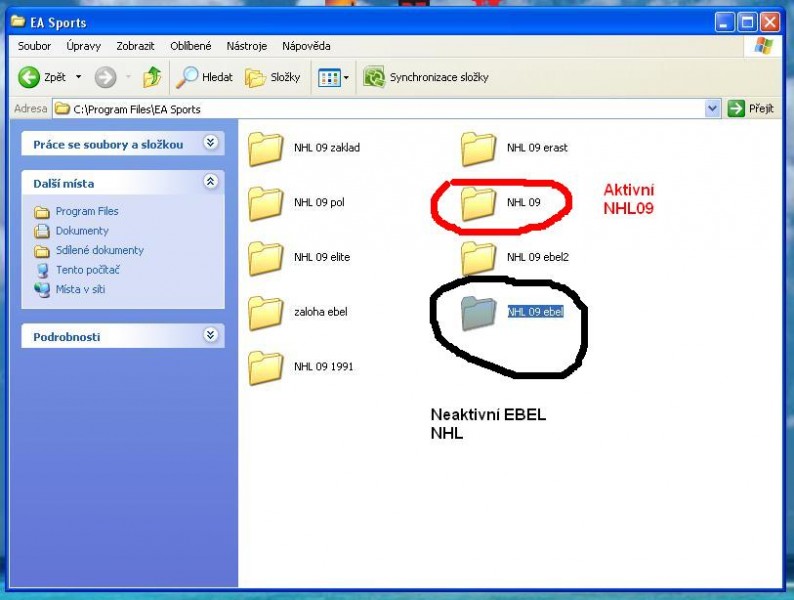Viewport: 794px width, 600px height.
Task: Click the highlighted NHL 09 ebel name
Action: (x=535, y=312)
